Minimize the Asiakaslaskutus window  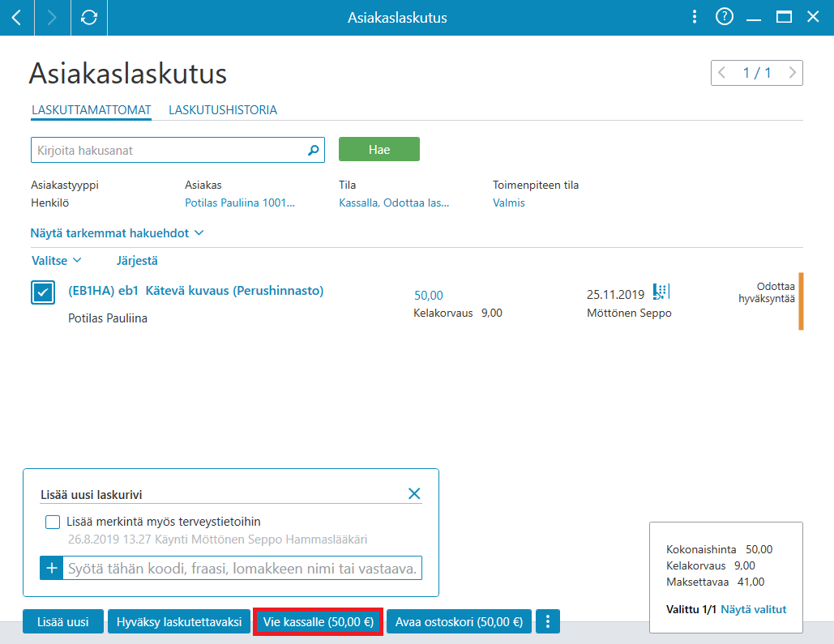tap(754, 18)
